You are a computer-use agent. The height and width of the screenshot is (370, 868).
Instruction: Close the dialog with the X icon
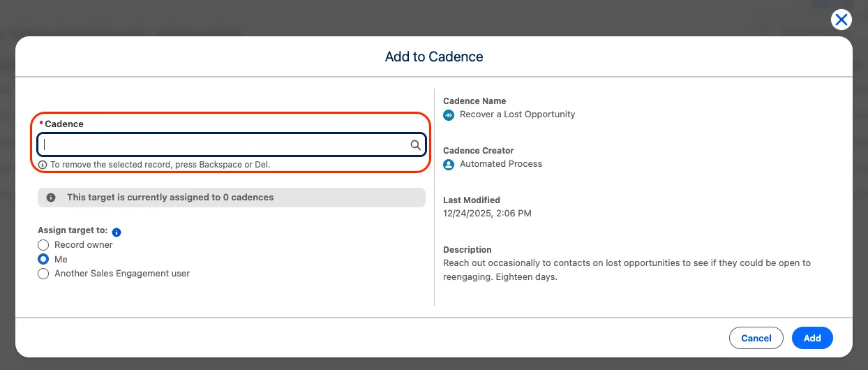click(x=841, y=20)
